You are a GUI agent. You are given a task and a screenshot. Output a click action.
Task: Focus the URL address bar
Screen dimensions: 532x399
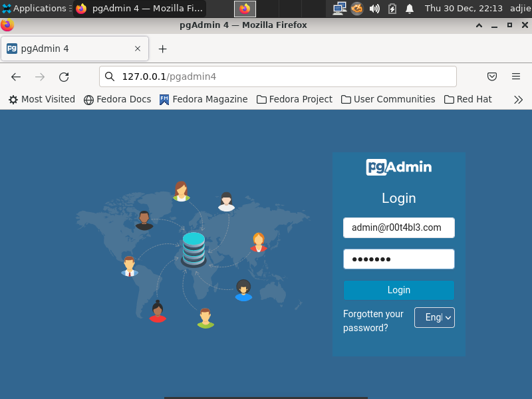coord(278,76)
